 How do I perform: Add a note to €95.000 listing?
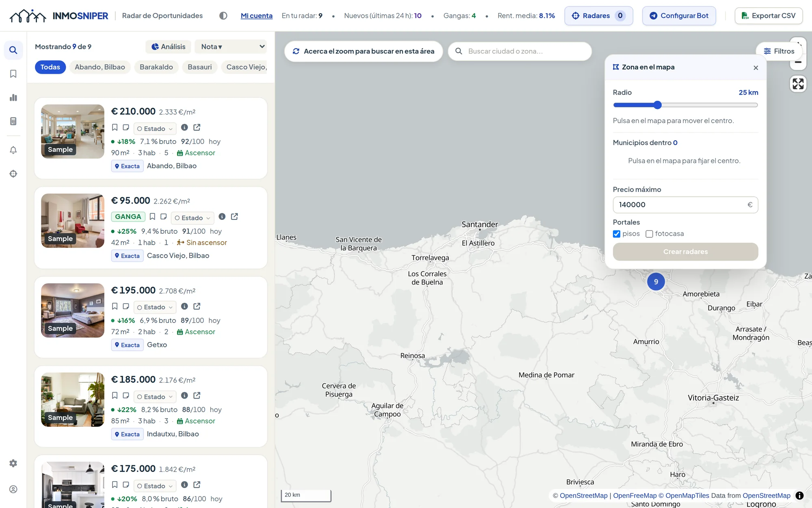tap(164, 217)
